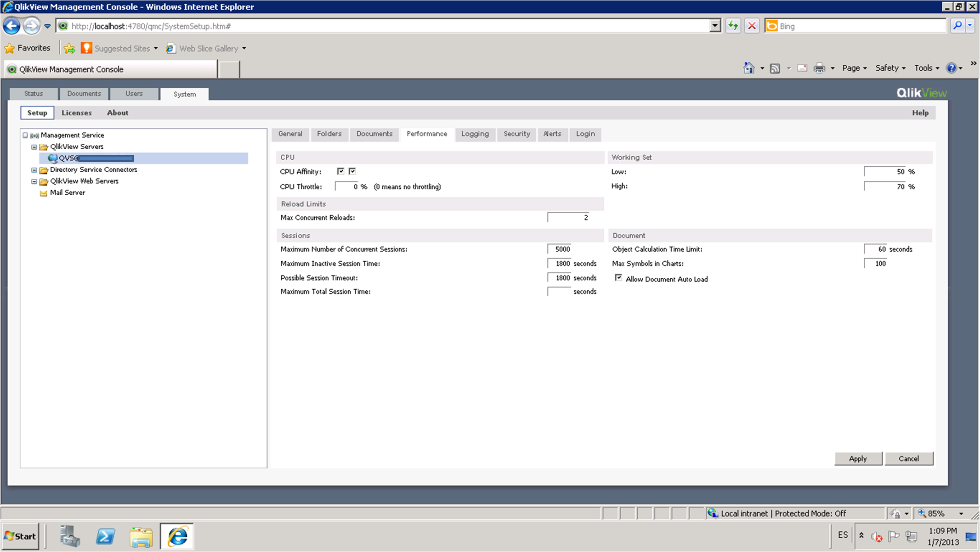Screen dimensions: 980x552
Task: Click the QlikView Servers folder icon
Action: point(44,147)
